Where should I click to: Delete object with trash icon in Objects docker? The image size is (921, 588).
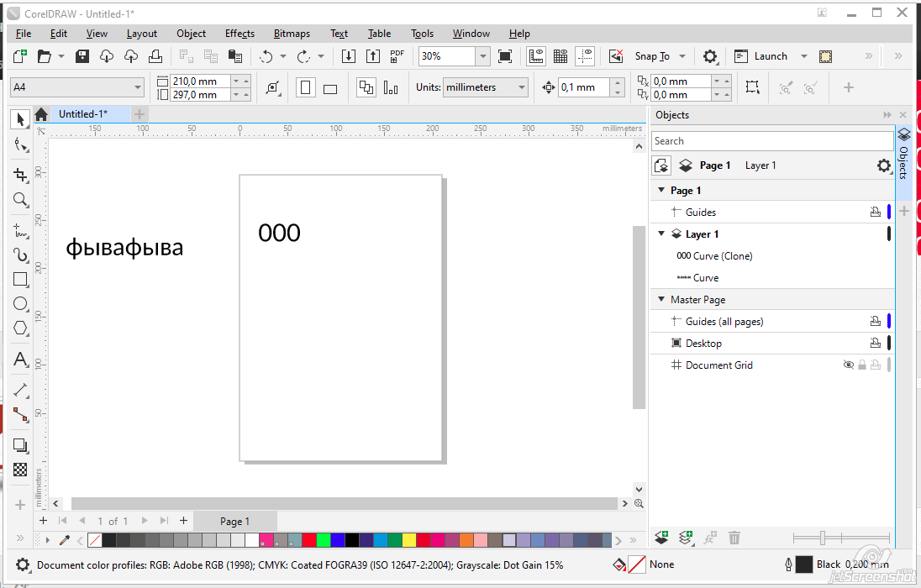[734, 538]
